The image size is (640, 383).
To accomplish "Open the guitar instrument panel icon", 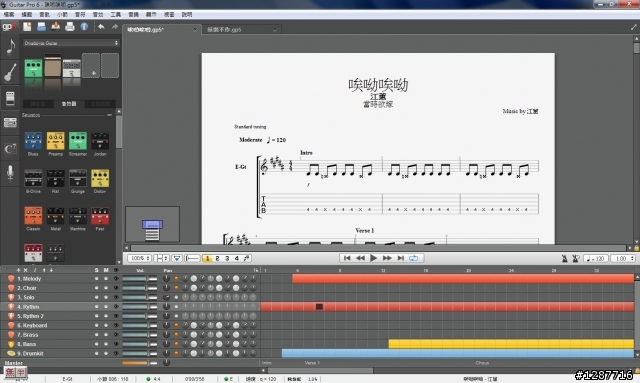I will 10,73.
